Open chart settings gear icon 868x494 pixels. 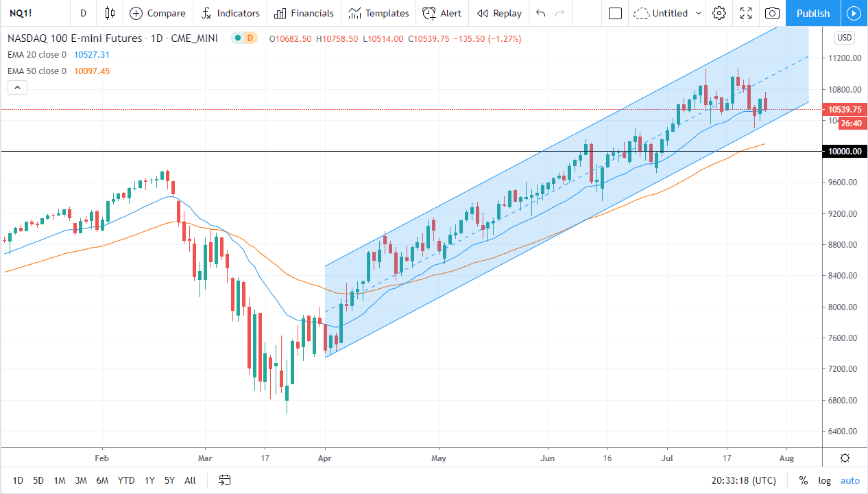pyautogui.click(x=719, y=13)
